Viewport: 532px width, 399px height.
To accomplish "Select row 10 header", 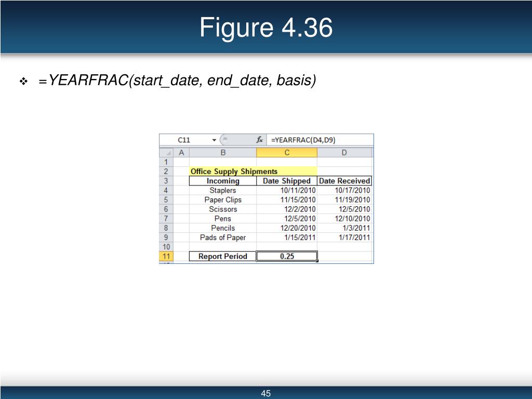I will 166,247.
